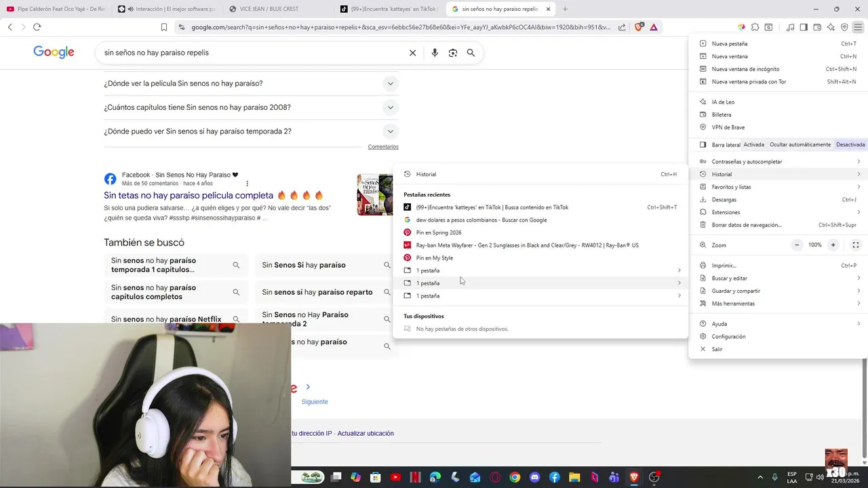Expand '¿Dónde puedo ver Sin senos sí hay paraíso temporada 2?'
The image size is (868, 488).
(x=251, y=131)
